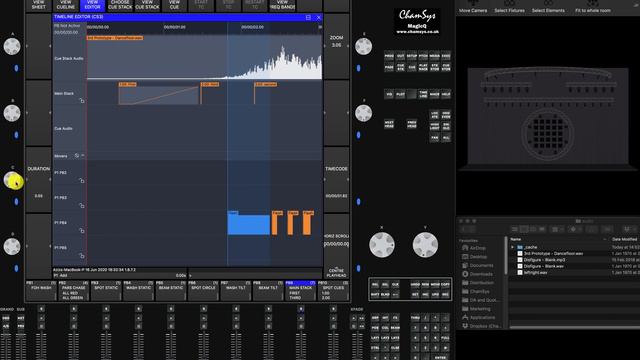
Task: Choose Cue Stack from top soft buttons
Action: point(120,5)
